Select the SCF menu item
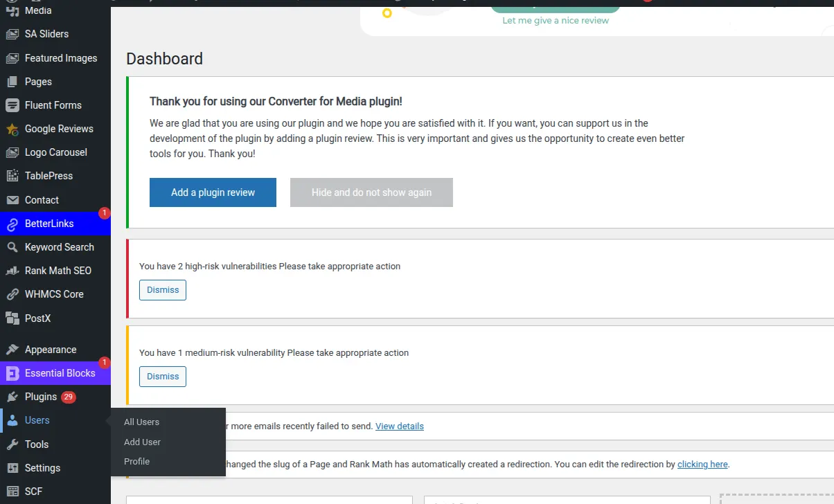The width and height of the screenshot is (834, 504). (x=55, y=492)
